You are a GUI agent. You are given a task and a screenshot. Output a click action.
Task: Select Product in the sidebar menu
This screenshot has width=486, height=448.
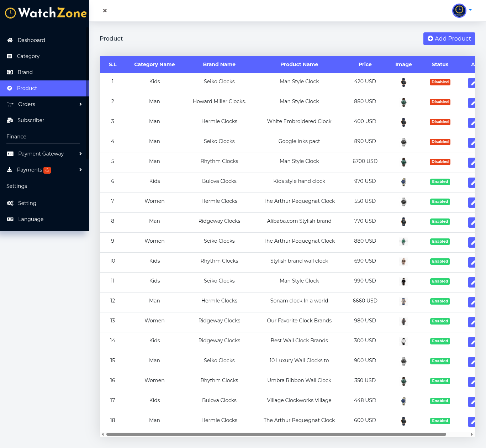27,88
